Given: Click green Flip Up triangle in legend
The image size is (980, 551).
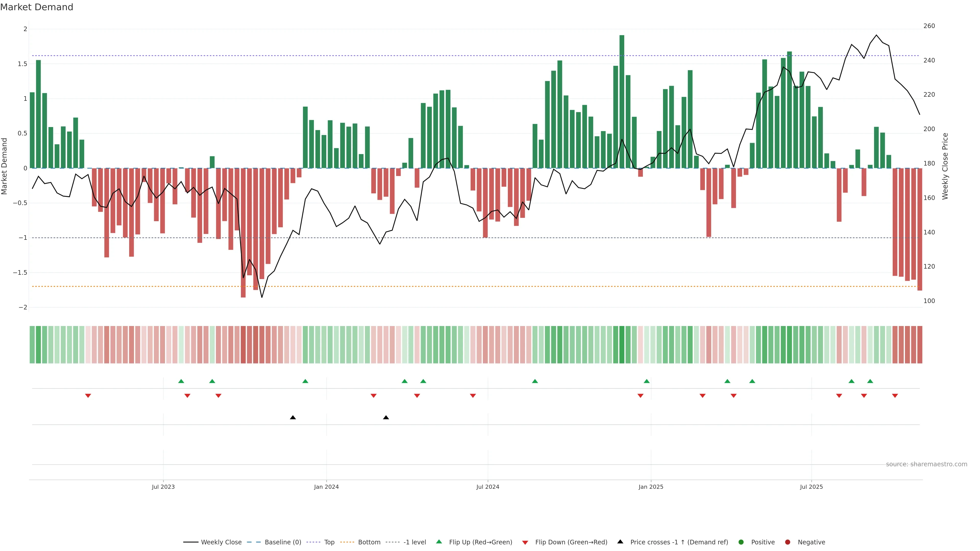Looking at the screenshot, I should [x=439, y=542].
